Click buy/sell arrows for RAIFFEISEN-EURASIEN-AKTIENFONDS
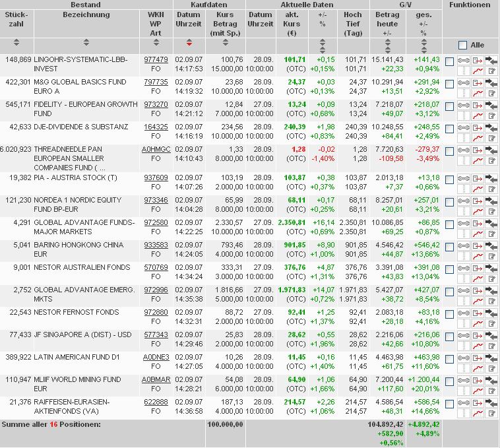 coord(491,402)
